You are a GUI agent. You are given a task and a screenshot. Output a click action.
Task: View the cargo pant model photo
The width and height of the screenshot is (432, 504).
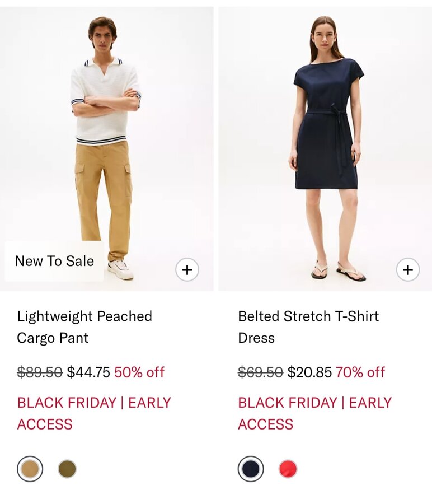pyautogui.click(x=107, y=149)
